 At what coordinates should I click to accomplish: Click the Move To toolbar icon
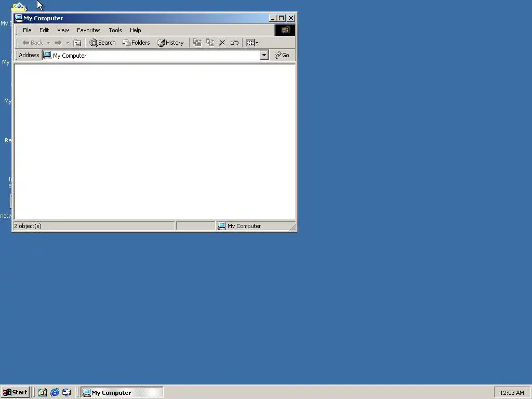tap(197, 43)
